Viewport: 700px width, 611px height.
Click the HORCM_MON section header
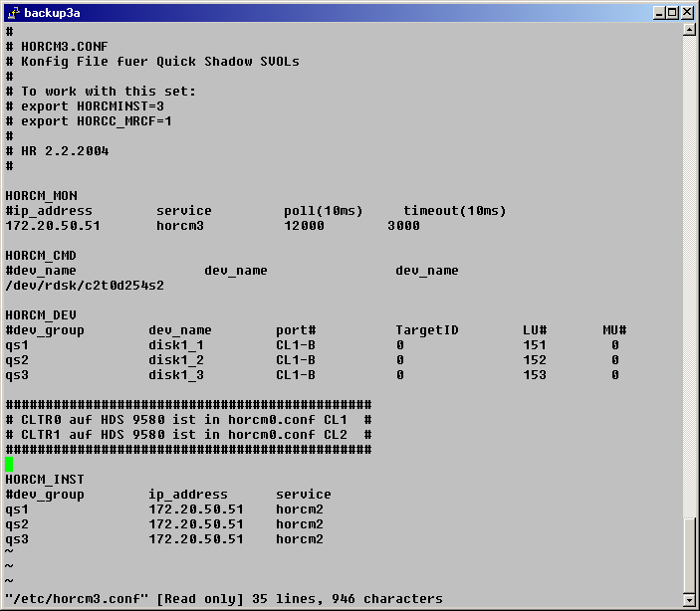41,196
